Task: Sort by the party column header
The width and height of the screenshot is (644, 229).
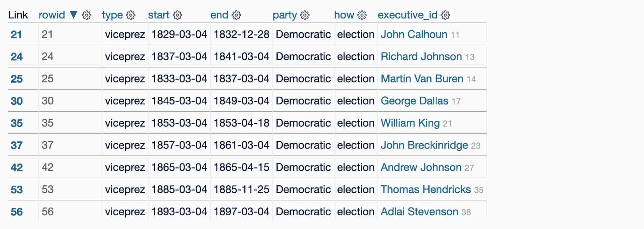Action: coord(285,15)
